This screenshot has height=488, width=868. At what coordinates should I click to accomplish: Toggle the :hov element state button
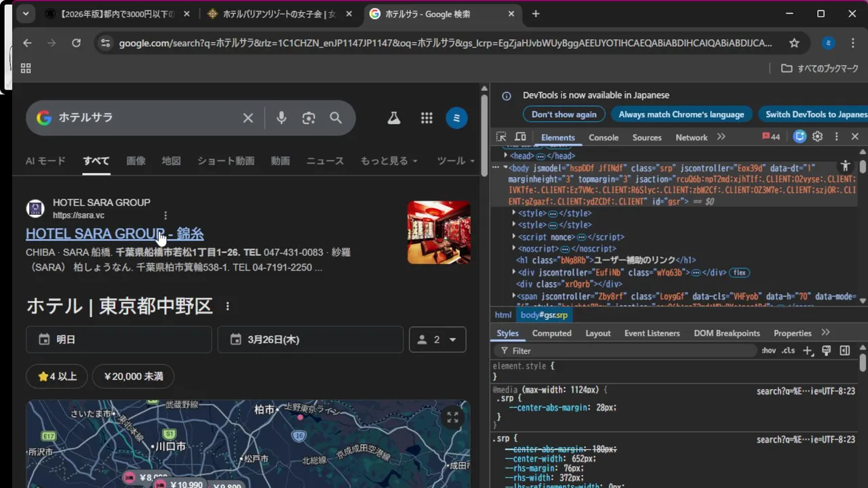click(x=769, y=350)
